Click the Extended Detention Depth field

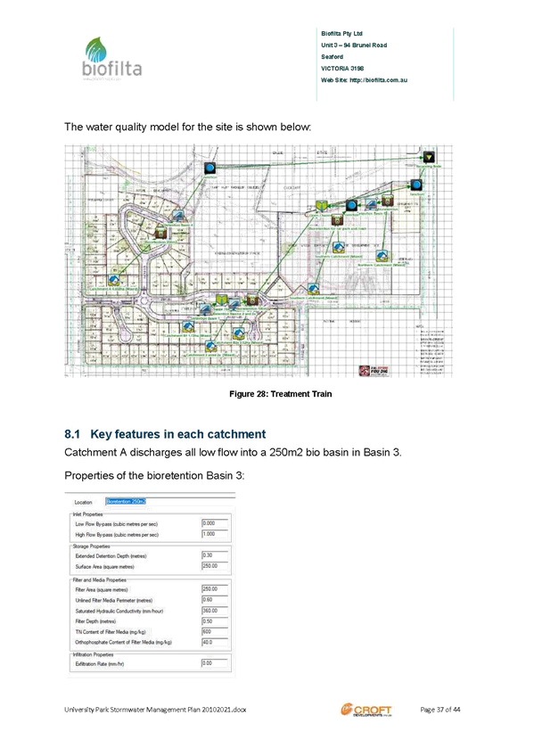click(215, 555)
